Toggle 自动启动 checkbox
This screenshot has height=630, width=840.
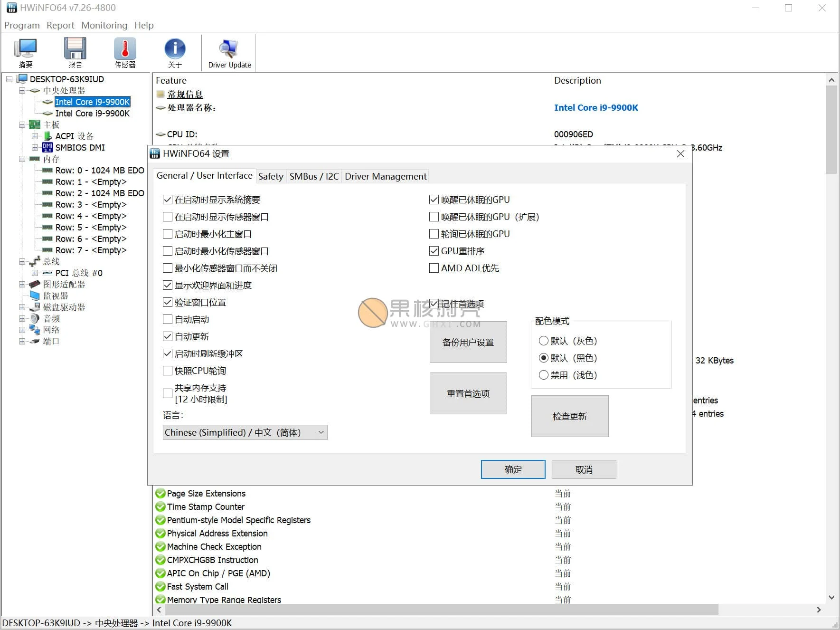[167, 319]
